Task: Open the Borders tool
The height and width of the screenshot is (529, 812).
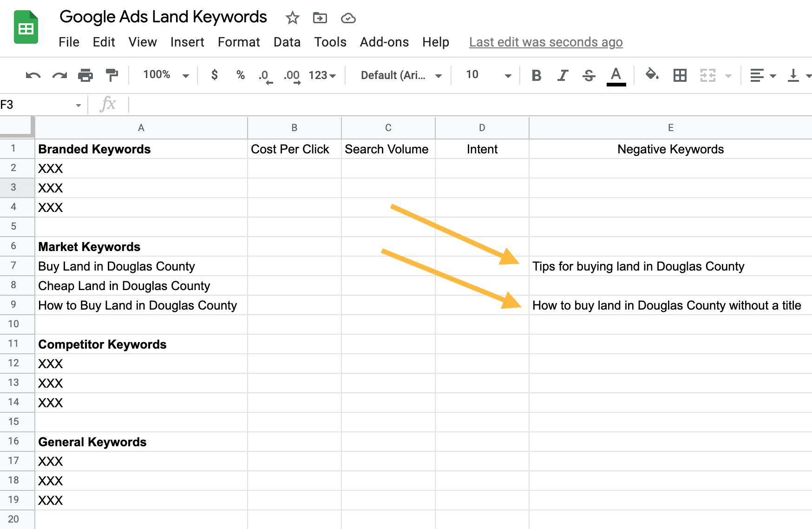Action: click(x=680, y=75)
